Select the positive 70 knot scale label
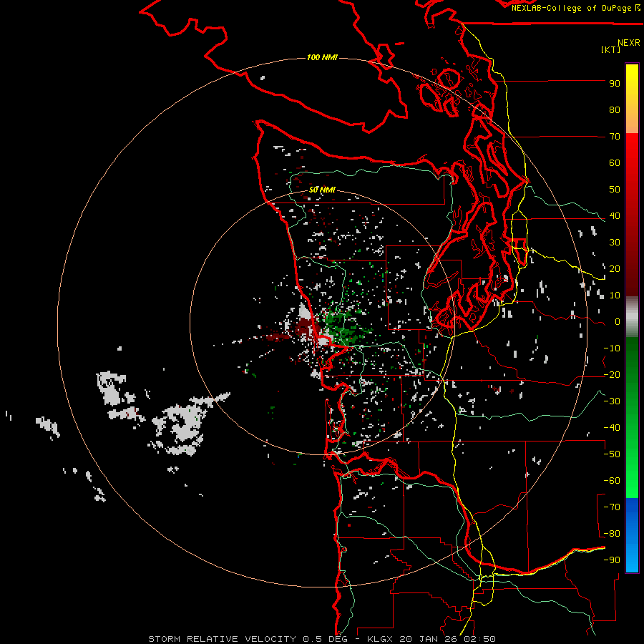 (615, 137)
